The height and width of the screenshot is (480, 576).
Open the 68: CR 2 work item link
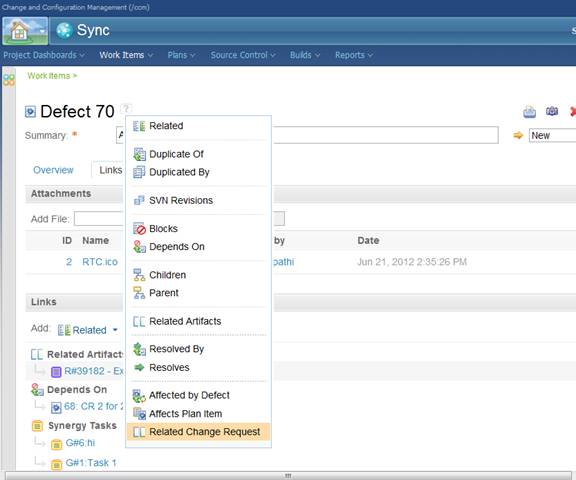[94, 406]
